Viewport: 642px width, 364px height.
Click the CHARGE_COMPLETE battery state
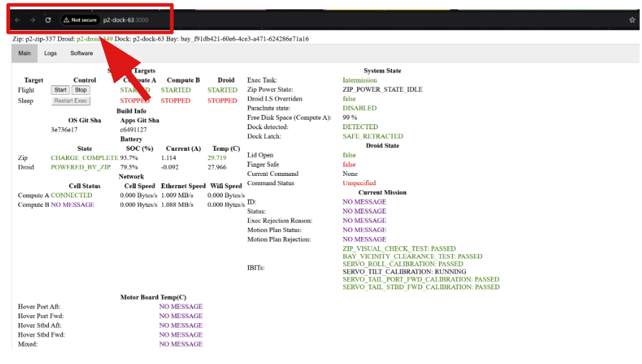coord(84,158)
